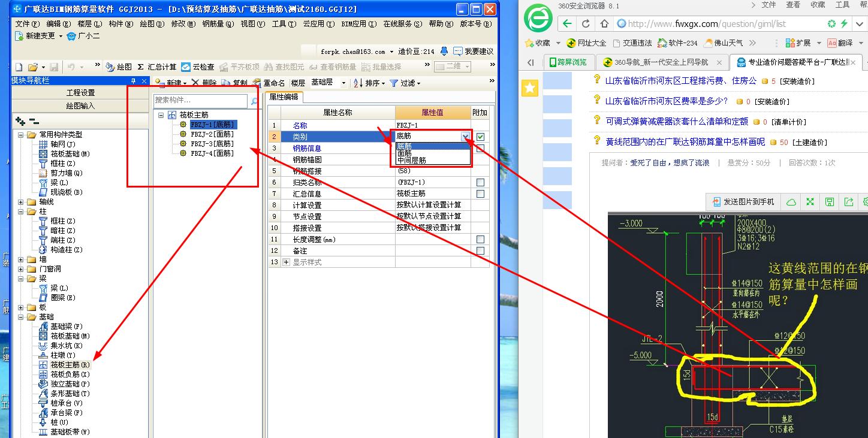Click the 搜索构件 search input field

tap(200, 101)
